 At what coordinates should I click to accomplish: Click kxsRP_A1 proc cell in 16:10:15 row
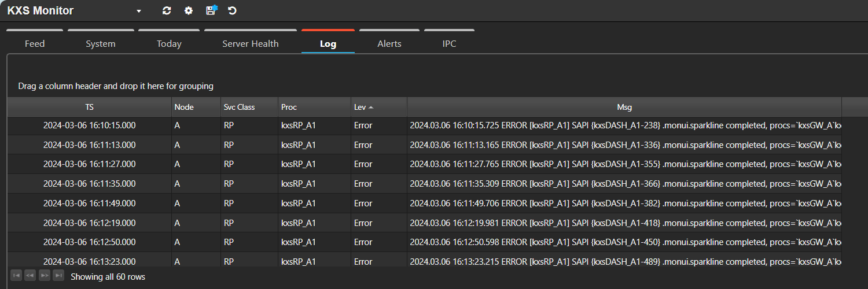click(x=314, y=125)
